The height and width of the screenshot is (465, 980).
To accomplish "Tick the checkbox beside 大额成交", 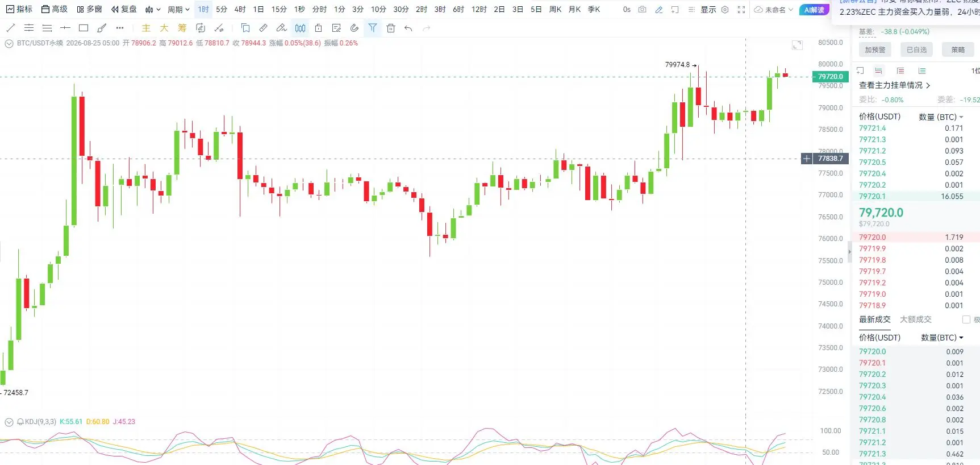I will pos(966,319).
